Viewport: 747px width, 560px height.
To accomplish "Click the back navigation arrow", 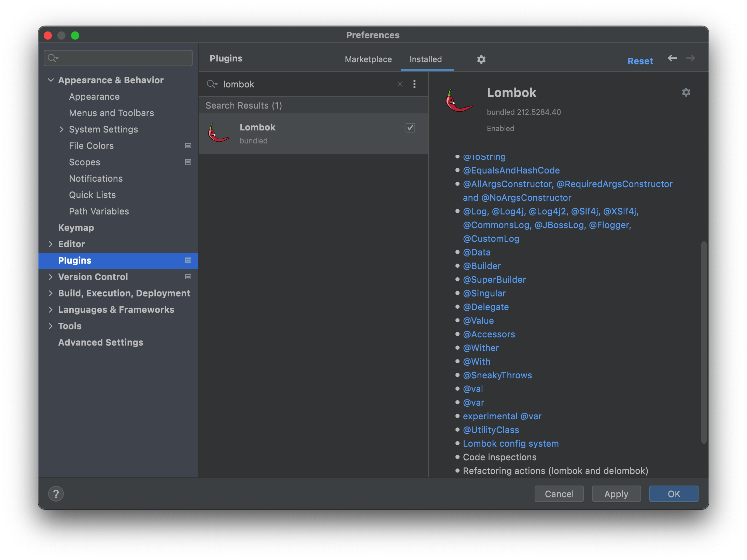I will click(x=672, y=58).
